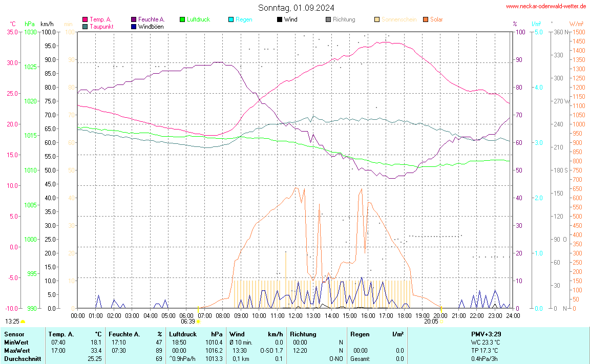
Task: Click the Taupunkt teal legend square
Action: (85, 26)
